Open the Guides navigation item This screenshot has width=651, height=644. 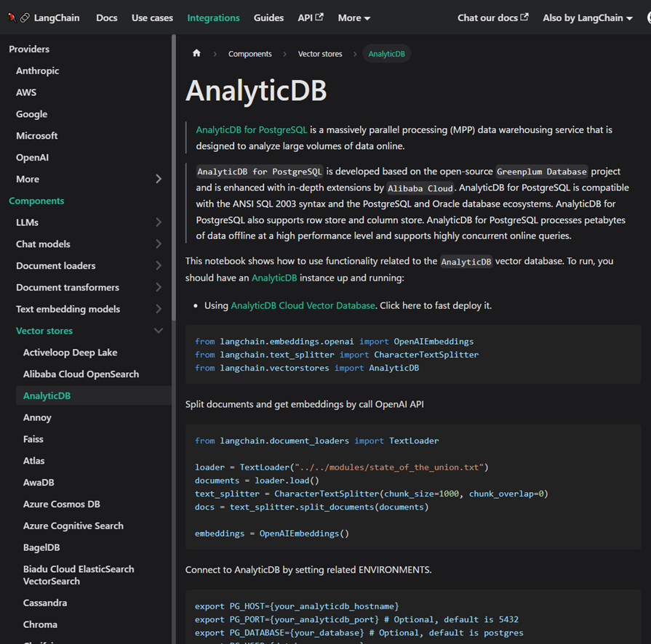(268, 17)
